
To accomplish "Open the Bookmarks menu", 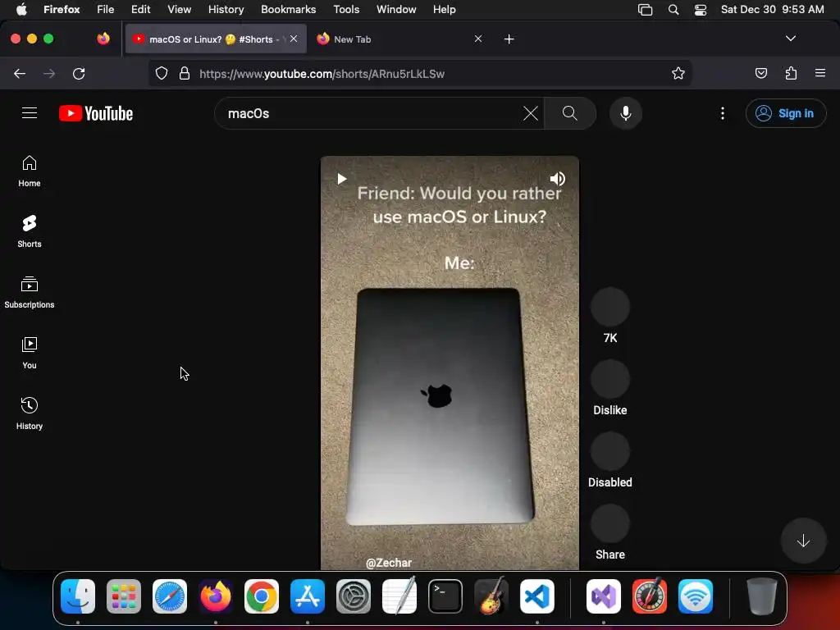I will pyautogui.click(x=288, y=9).
